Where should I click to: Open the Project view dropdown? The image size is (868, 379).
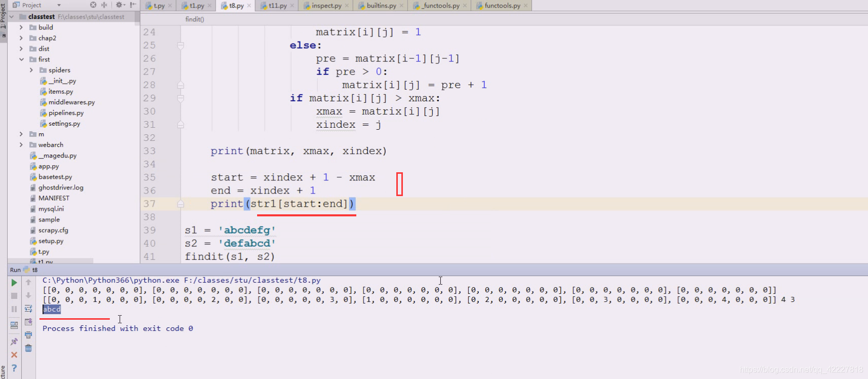(59, 5)
